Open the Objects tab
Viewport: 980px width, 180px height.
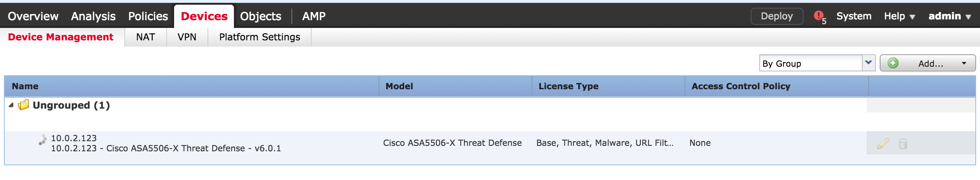(260, 16)
